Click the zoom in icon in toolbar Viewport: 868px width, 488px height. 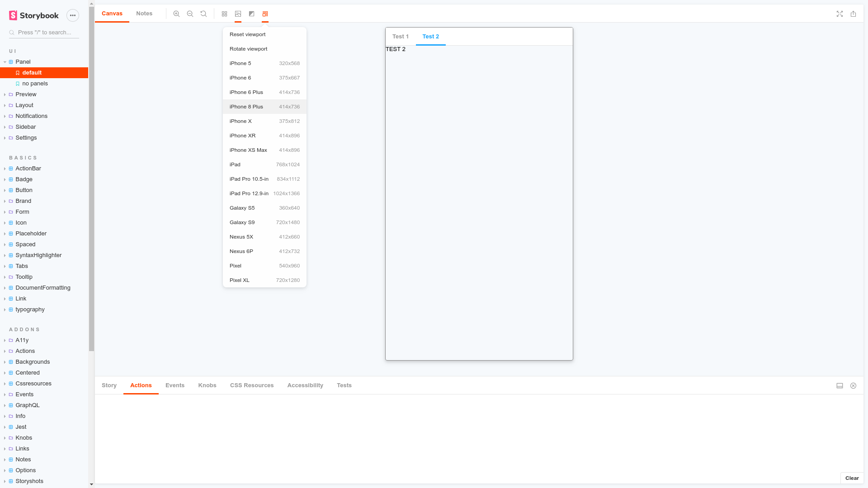[x=176, y=14]
